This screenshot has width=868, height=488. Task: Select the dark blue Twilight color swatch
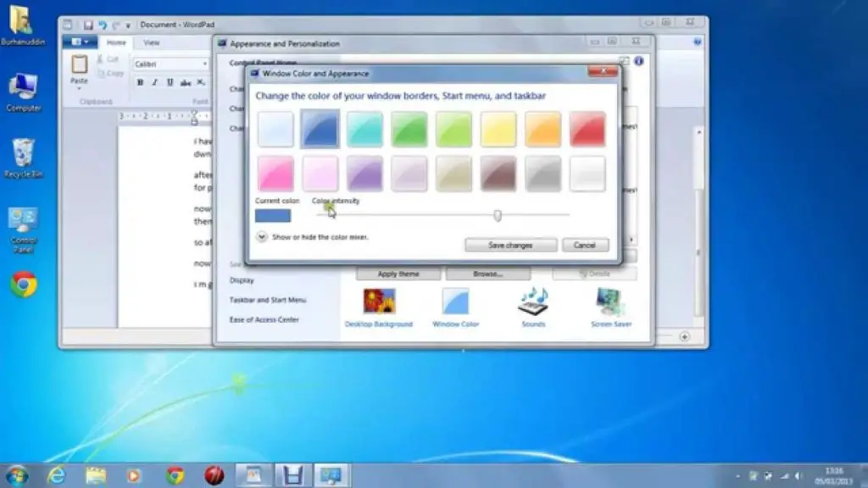coord(320,129)
